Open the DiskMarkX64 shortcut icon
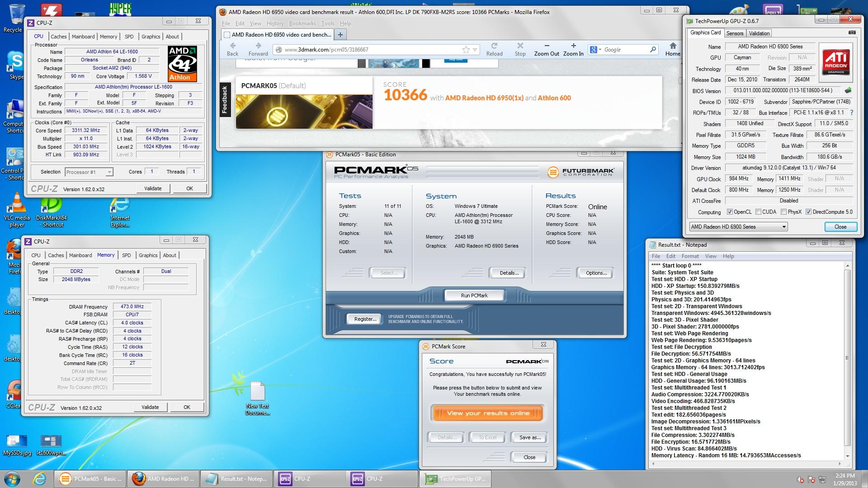The image size is (868, 488). [51, 211]
